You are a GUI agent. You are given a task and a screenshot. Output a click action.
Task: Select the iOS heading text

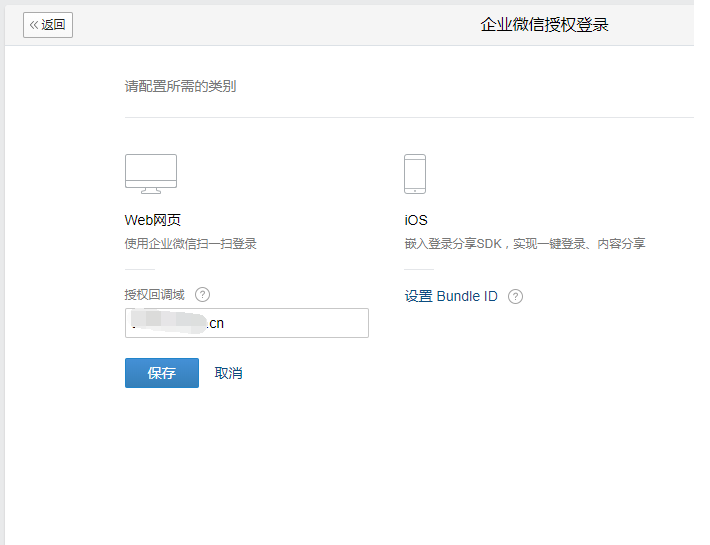click(x=416, y=220)
